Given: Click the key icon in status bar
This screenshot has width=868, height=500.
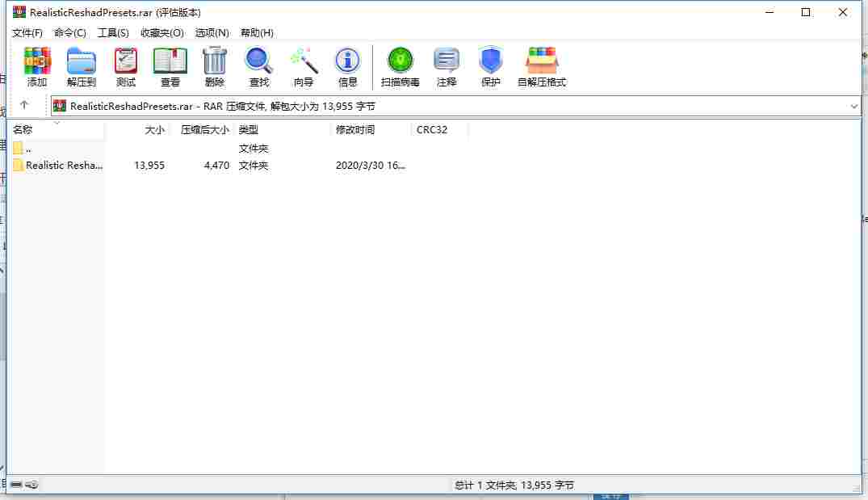Looking at the screenshot, I should coord(32,485).
